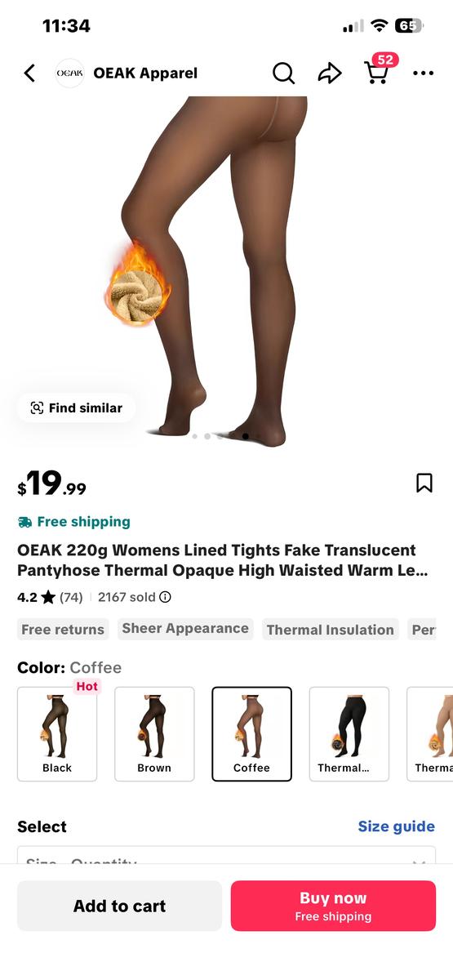Viewport: 453px width, 980px height.
Task: Pick the black Thermal leggings variant
Action: pyautogui.click(x=349, y=734)
